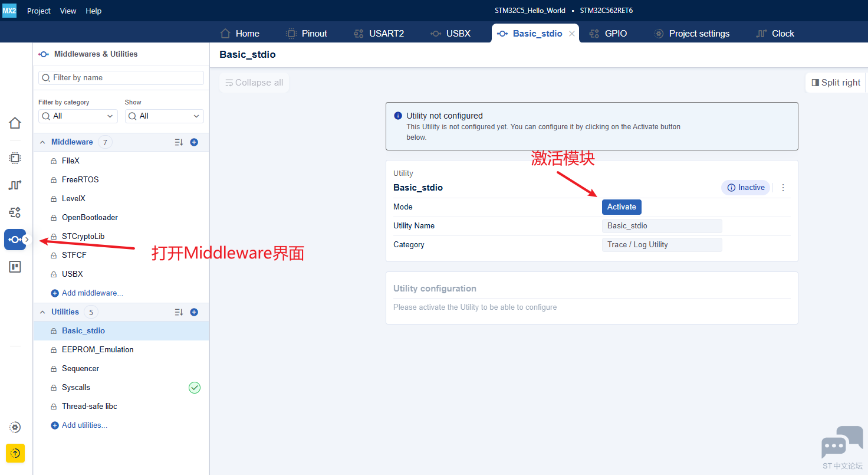Switch to the Home tab
The image size is (868, 475).
[x=239, y=34]
